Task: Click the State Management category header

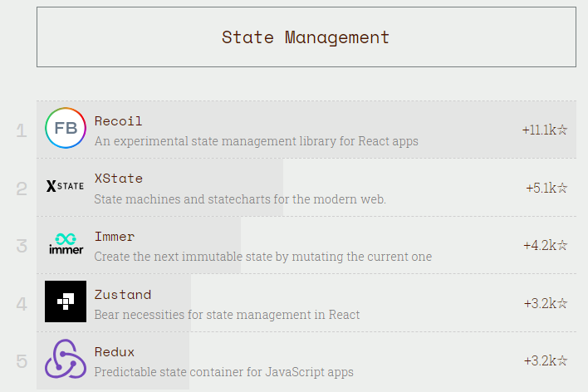Action: (x=306, y=37)
